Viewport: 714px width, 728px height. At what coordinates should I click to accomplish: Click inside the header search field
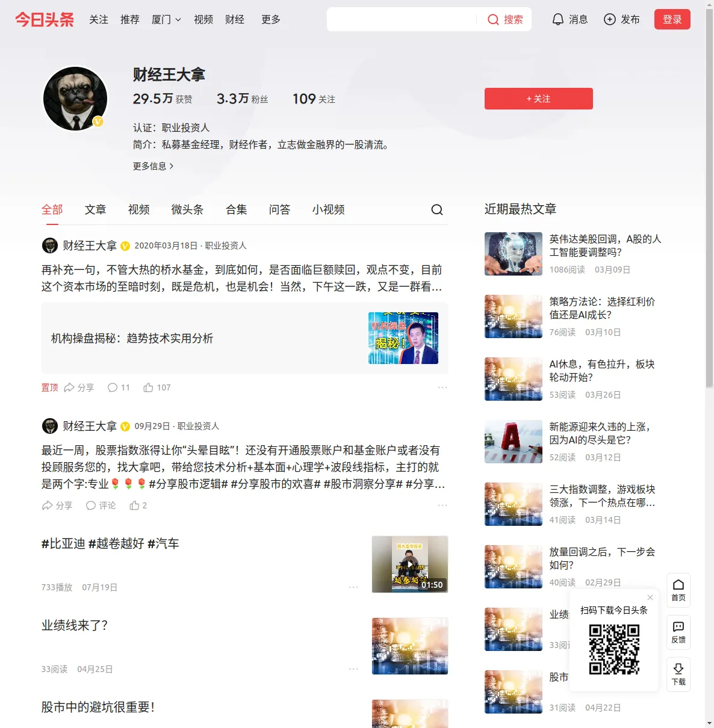click(401, 20)
